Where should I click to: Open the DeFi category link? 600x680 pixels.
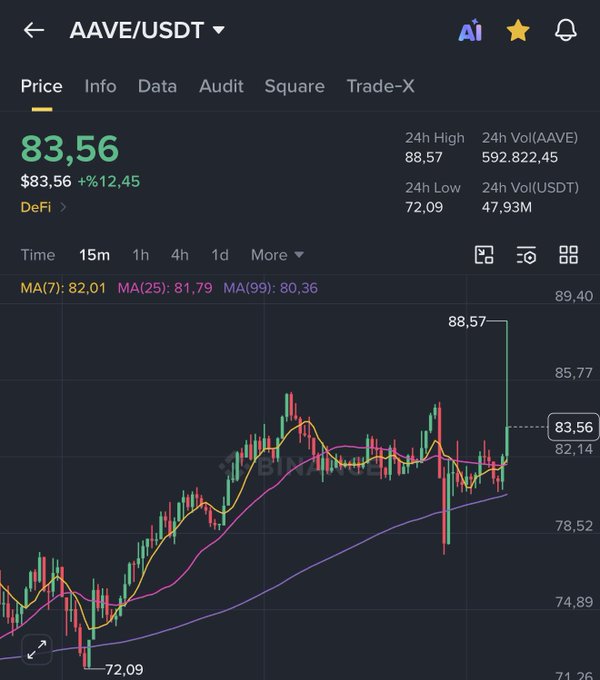tap(43, 207)
